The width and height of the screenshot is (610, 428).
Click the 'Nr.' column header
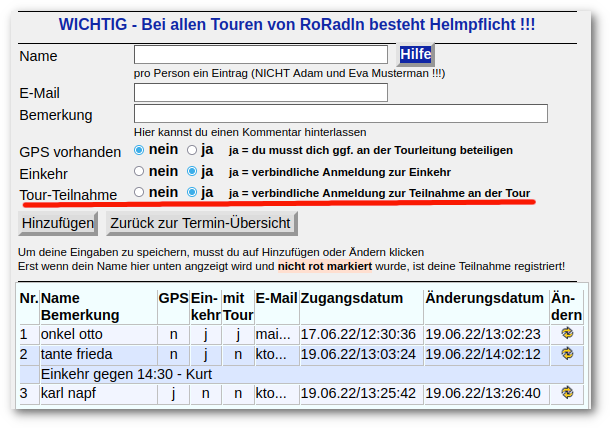(29, 298)
